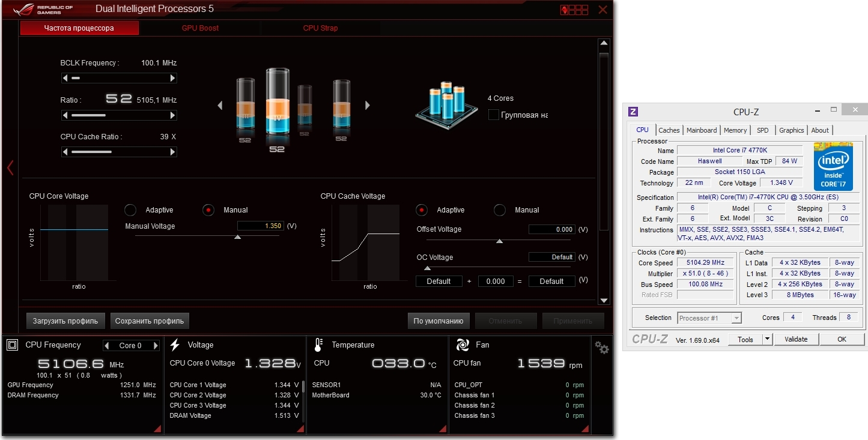Click the main panel scrollbar down arrow
Image resolution: width=868 pixels, height=440 pixels.
604,300
